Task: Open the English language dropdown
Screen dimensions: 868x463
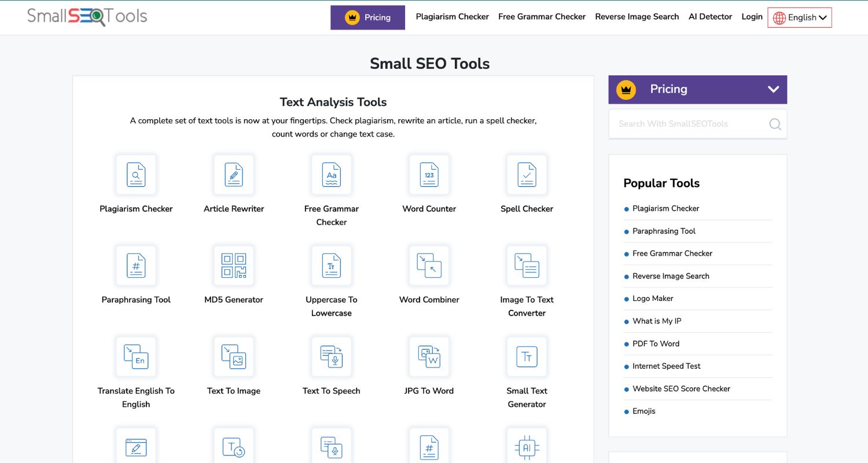Action: tap(799, 17)
